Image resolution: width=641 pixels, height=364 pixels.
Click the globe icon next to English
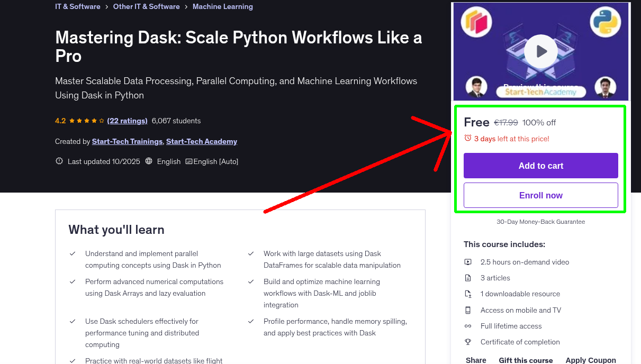click(148, 161)
